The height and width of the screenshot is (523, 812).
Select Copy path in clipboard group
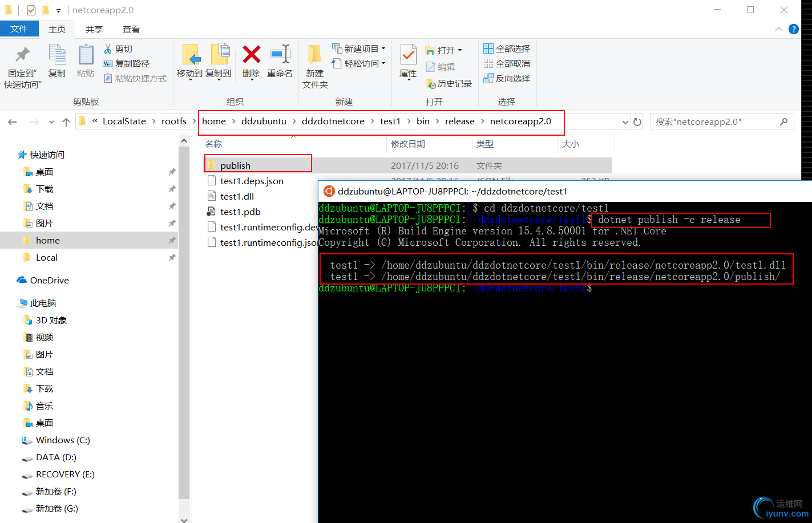pyautogui.click(x=126, y=64)
